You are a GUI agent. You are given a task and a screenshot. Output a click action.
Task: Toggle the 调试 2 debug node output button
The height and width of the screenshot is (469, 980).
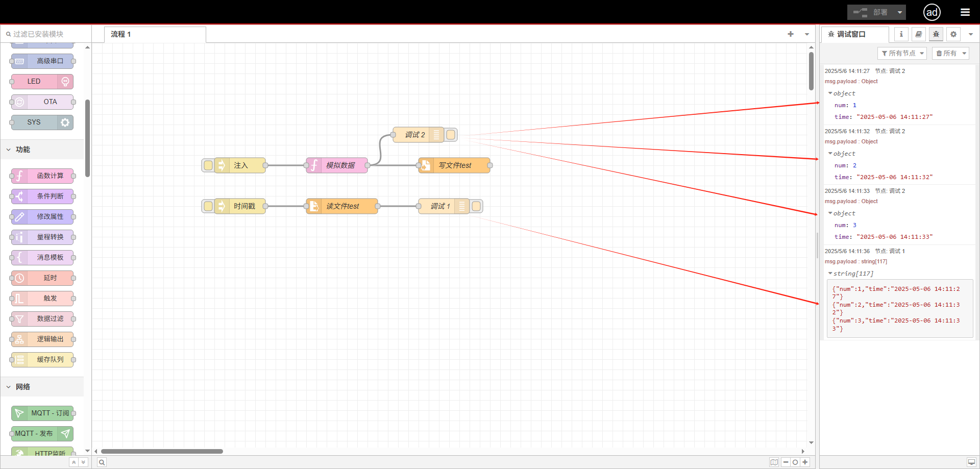click(451, 135)
